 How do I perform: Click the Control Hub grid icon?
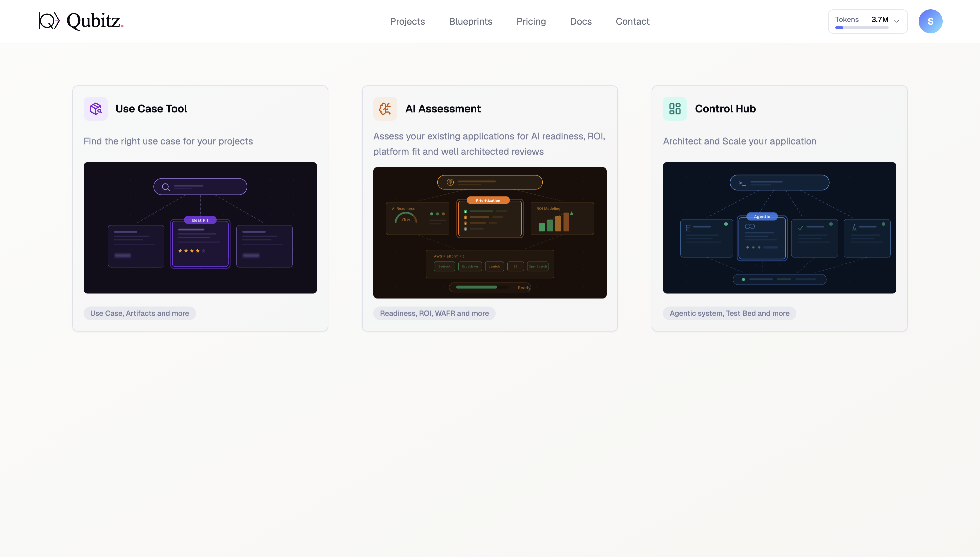[675, 109]
